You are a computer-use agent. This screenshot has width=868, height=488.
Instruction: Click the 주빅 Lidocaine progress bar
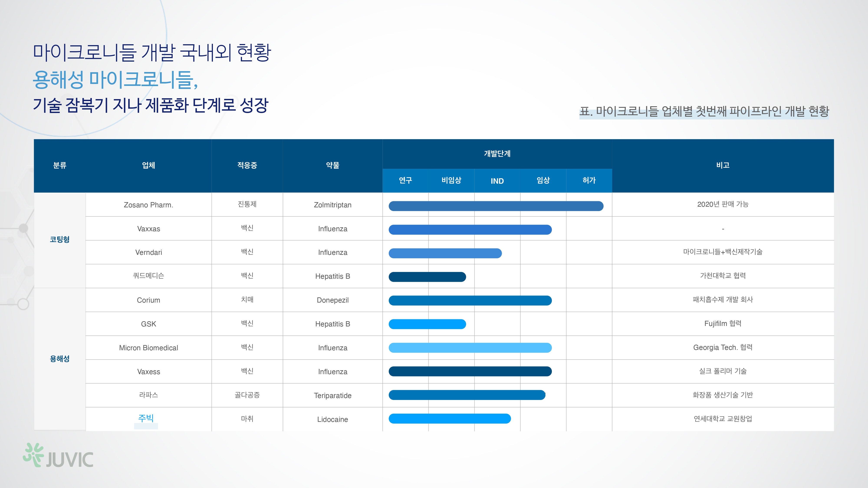pos(449,419)
